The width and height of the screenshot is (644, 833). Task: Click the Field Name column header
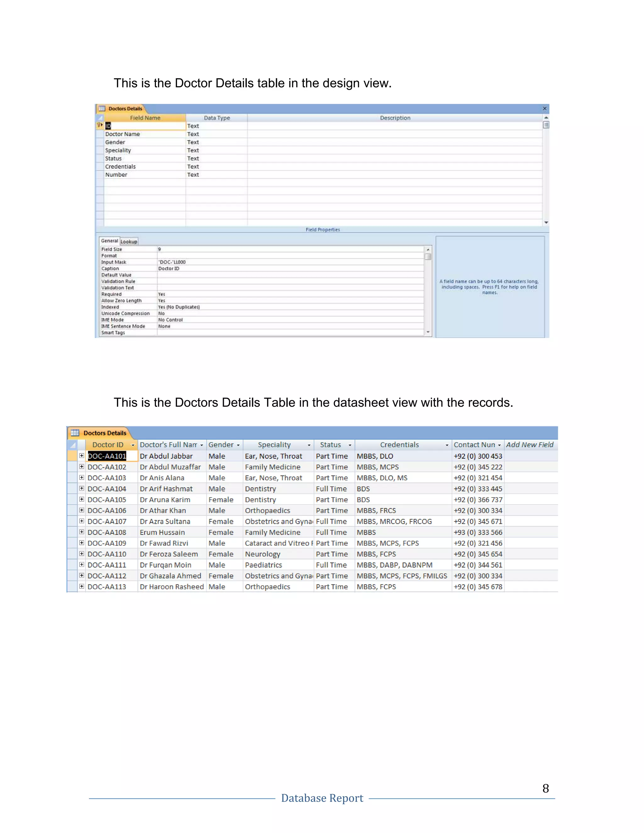[x=145, y=118]
